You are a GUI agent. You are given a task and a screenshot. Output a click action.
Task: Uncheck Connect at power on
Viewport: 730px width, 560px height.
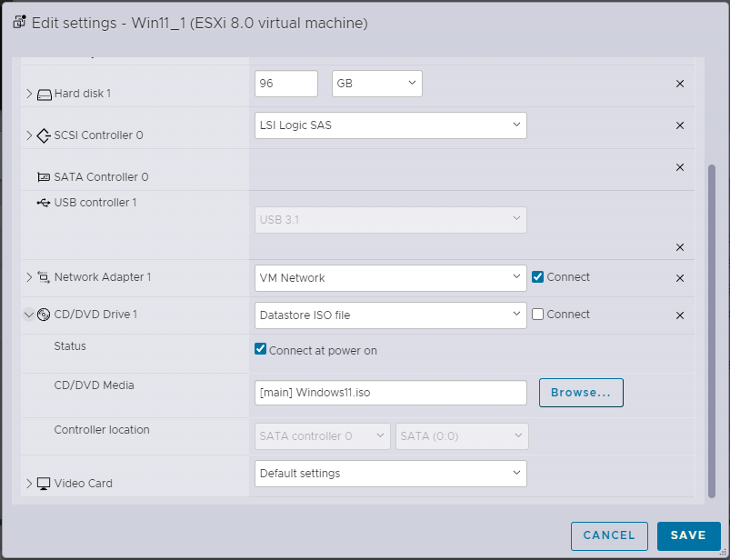[261, 350]
